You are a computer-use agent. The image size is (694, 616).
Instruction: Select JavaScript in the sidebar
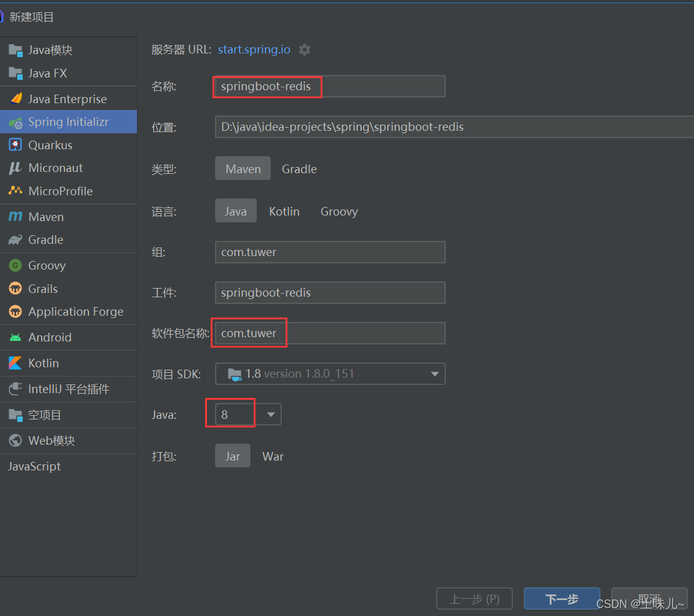[34, 466]
